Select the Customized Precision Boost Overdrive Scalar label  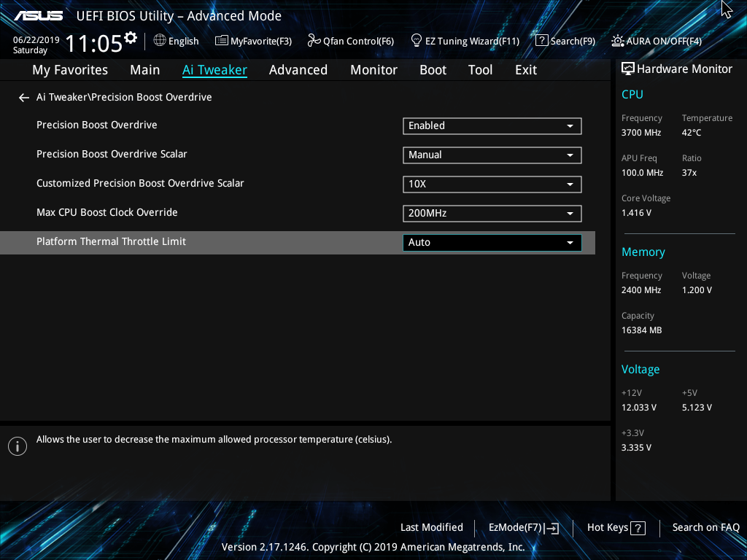click(140, 183)
